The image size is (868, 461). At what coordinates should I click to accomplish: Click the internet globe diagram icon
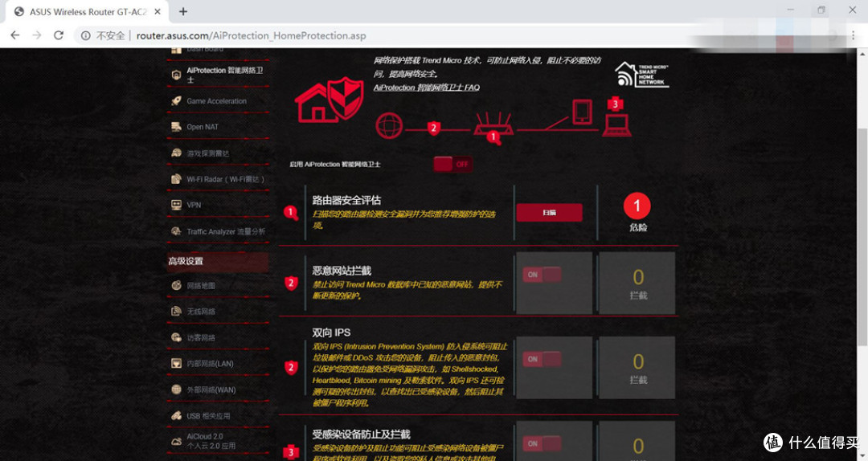point(389,125)
